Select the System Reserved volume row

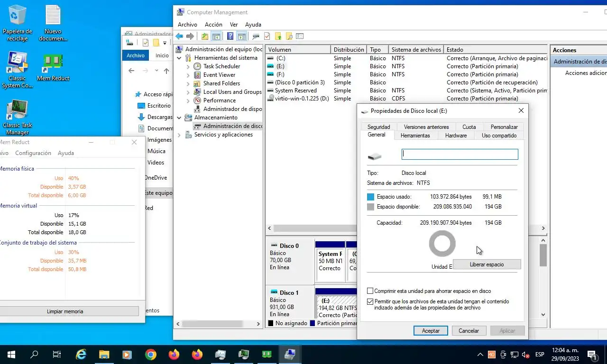tap(406, 91)
